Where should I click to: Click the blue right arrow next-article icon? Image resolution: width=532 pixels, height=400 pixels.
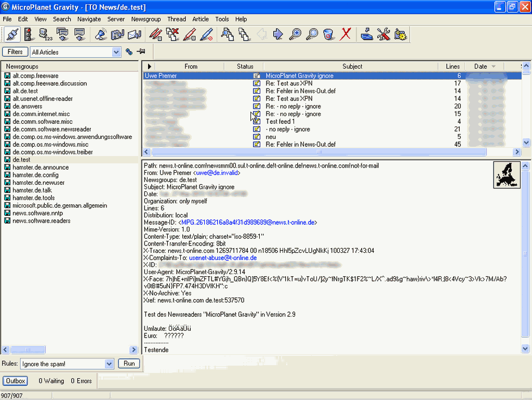(278, 35)
